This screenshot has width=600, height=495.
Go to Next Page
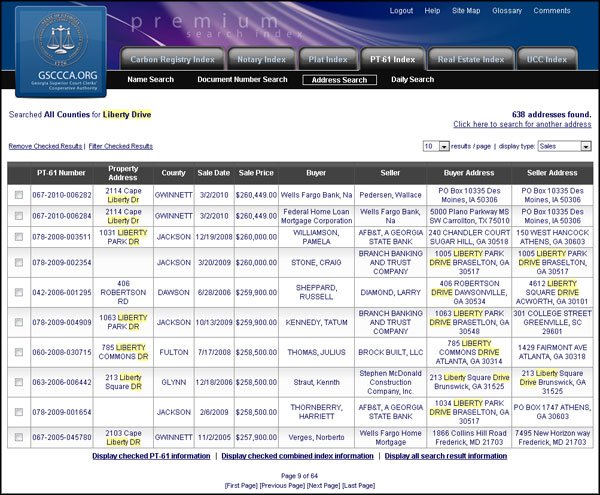coord(323,485)
